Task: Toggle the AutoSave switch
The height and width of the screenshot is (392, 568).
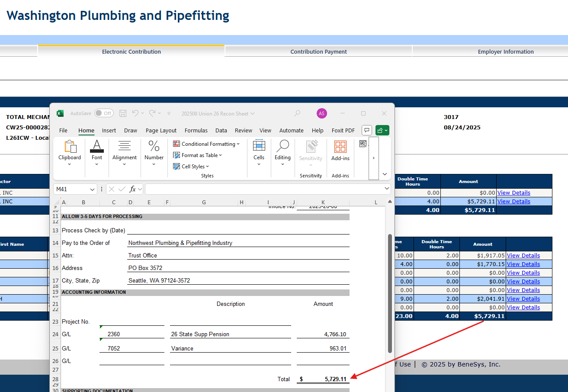Action: pyautogui.click(x=104, y=113)
